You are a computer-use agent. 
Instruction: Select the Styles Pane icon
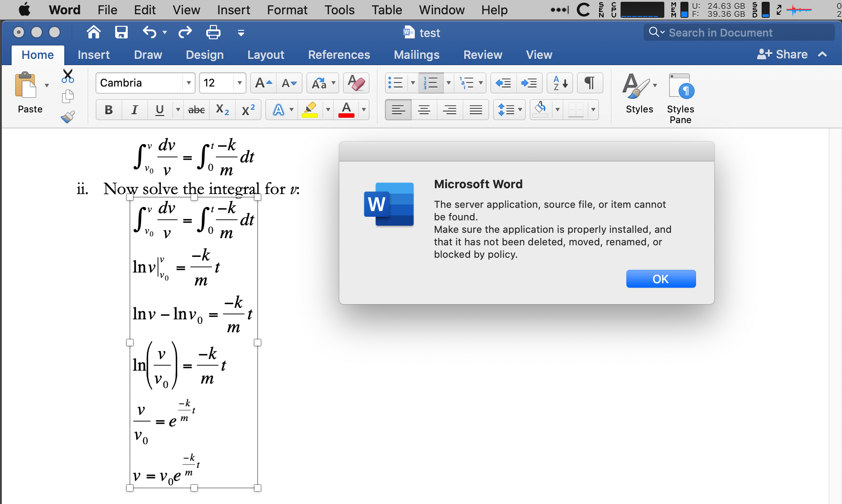pyautogui.click(x=680, y=87)
